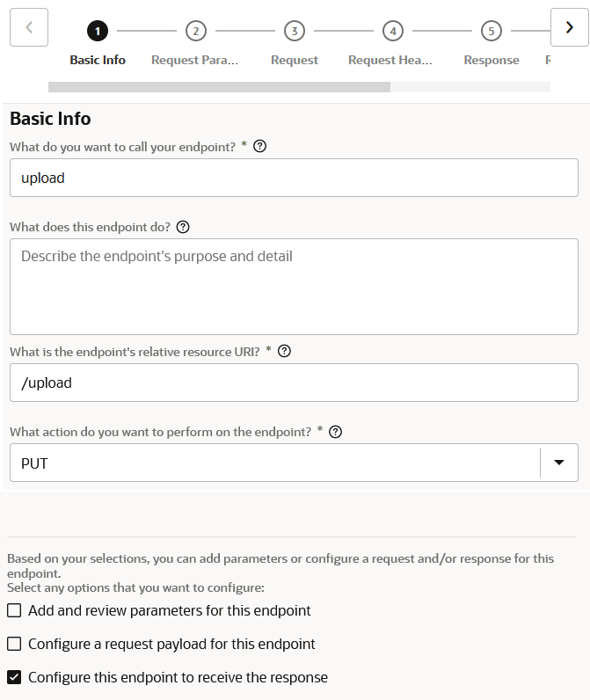590x700 pixels.
Task: Uncheck configure endpoint to receive response
Action: [14, 677]
